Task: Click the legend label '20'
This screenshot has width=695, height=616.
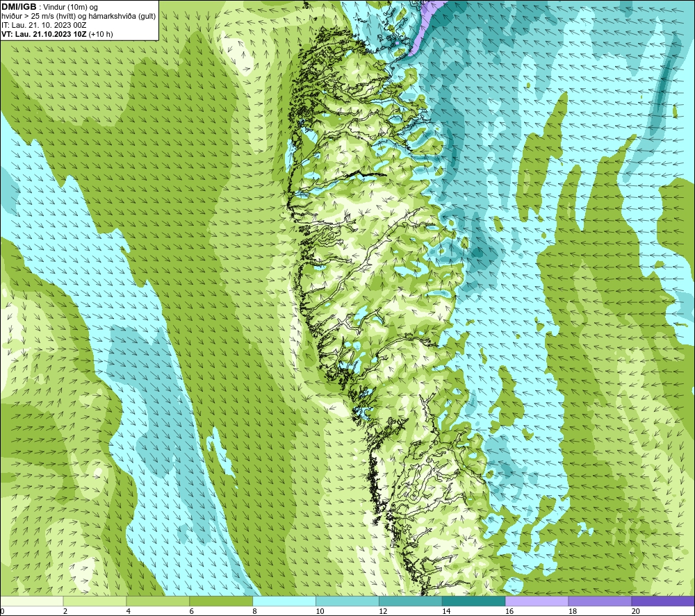Action: point(635,611)
